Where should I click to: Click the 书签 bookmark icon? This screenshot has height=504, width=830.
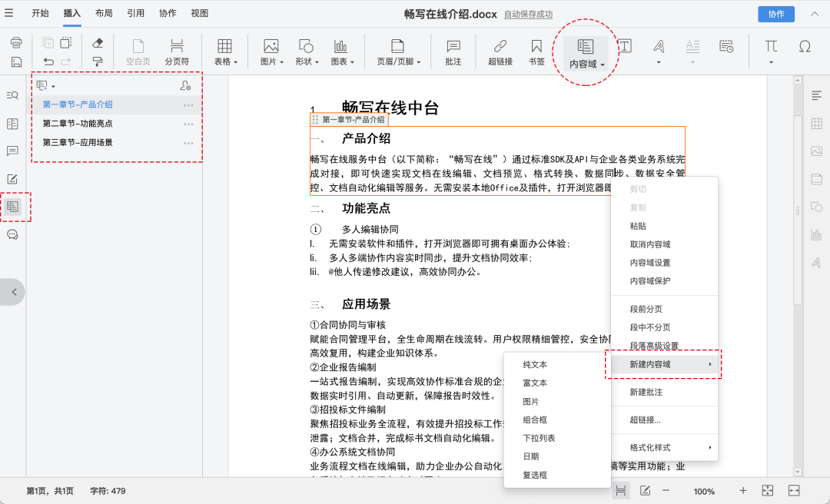coord(536,52)
